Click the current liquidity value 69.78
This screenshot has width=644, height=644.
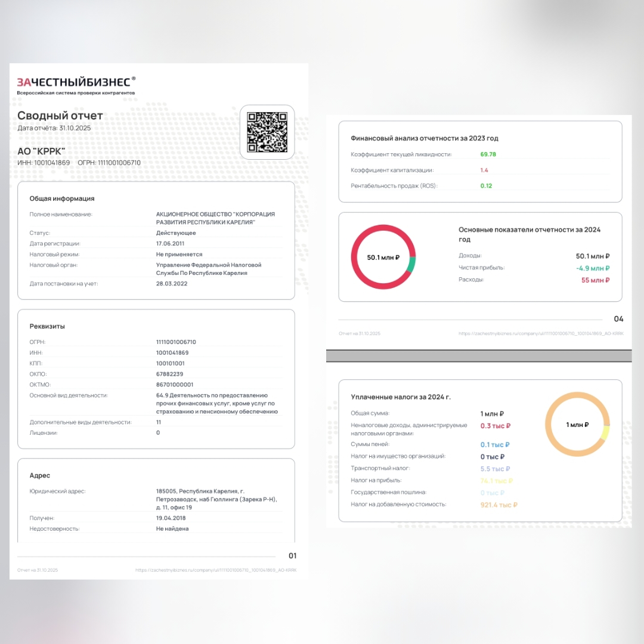(x=488, y=154)
